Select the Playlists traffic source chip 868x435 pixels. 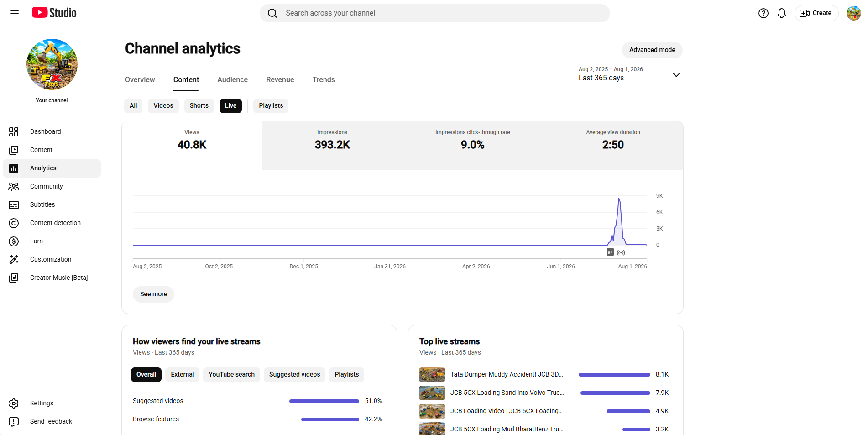pyautogui.click(x=347, y=375)
